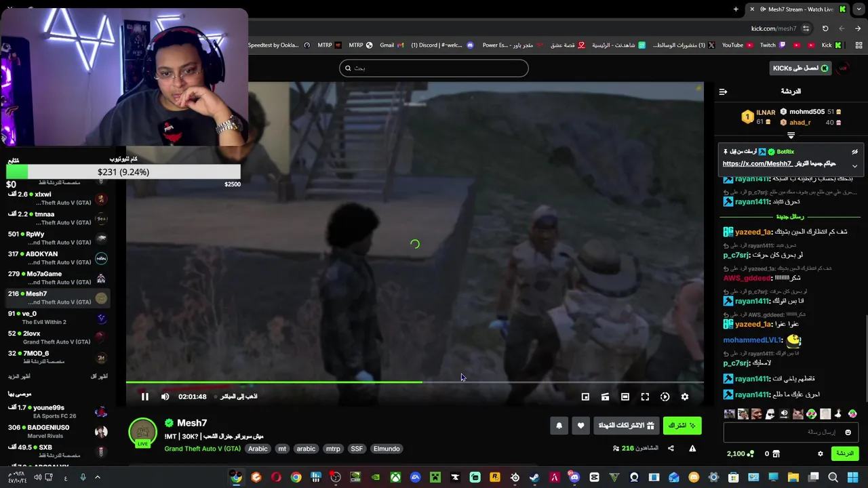The height and width of the screenshot is (488, 868).
Task: Click the 2,100 channel points balance
Action: click(740, 453)
